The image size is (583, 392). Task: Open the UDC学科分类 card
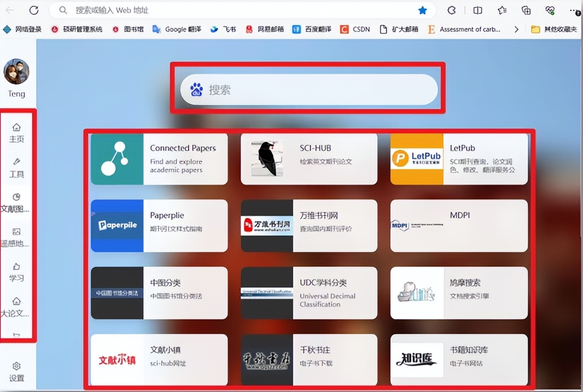pyautogui.click(x=309, y=293)
